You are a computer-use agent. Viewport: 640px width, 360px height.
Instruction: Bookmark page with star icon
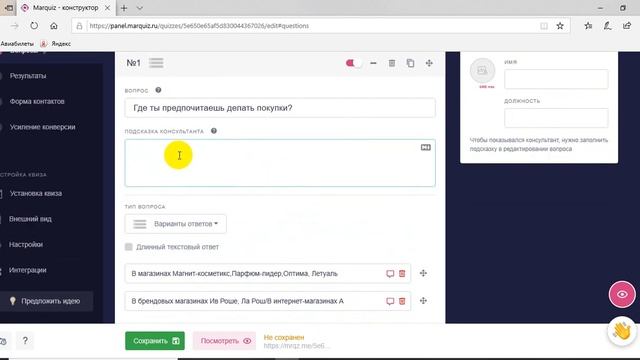point(560,26)
